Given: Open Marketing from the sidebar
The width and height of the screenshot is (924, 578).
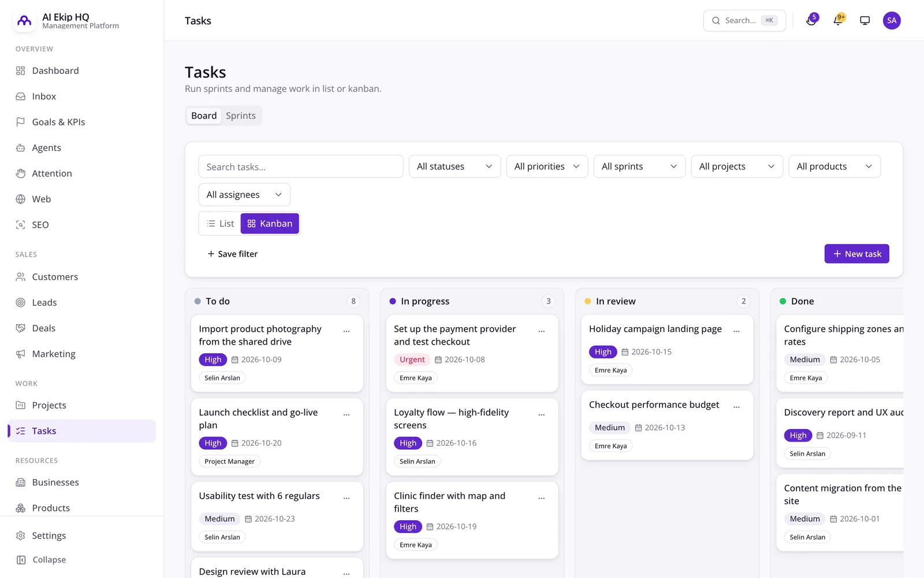Looking at the screenshot, I should click(x=82, y=354).
